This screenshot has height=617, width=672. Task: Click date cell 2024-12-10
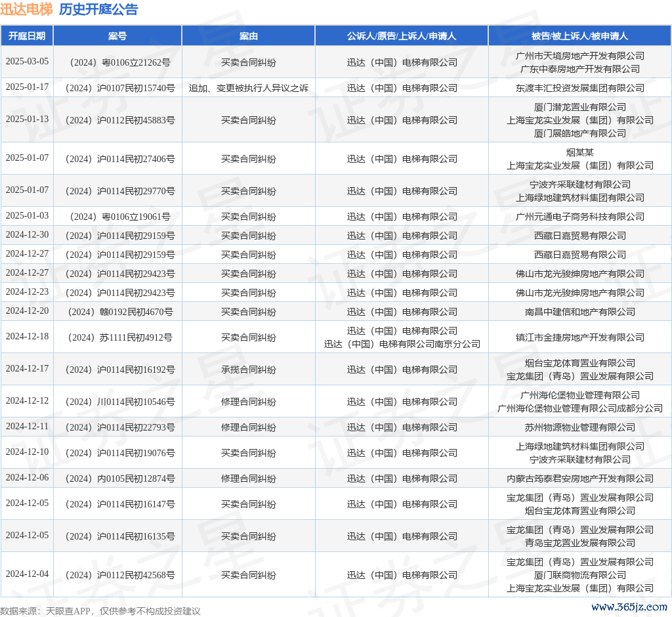(27, 452)
